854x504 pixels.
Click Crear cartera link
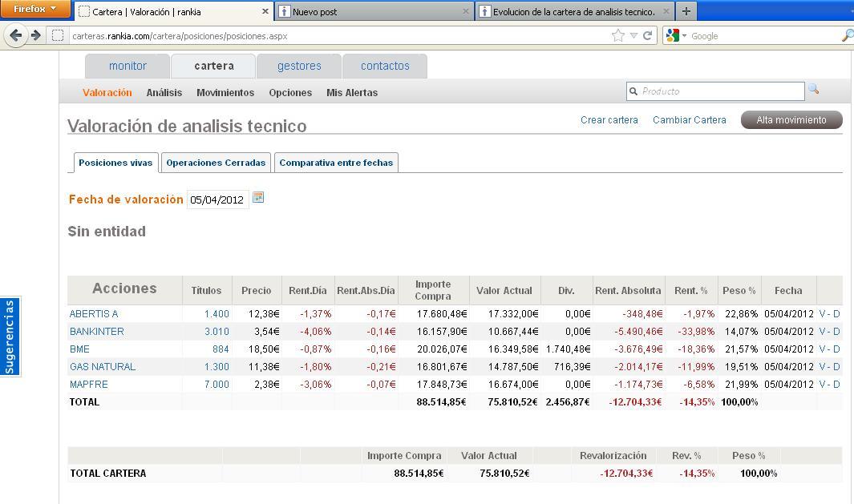pyautogui.click(x=609, y=119)
